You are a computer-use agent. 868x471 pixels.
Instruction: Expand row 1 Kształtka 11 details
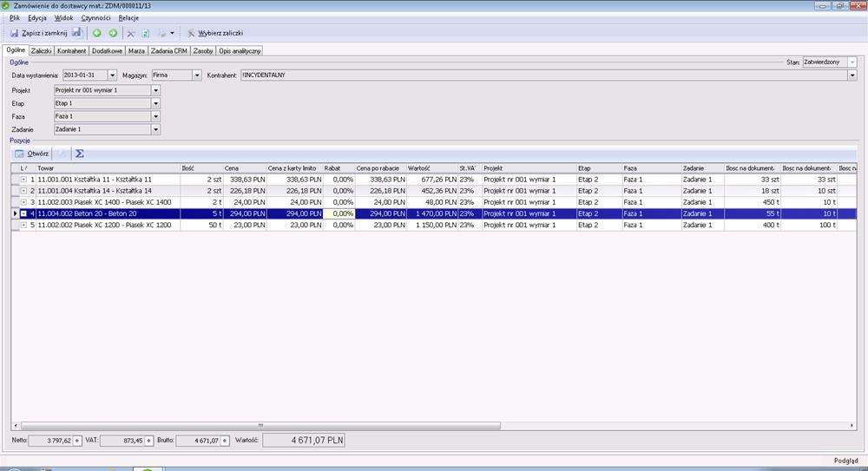(x=23, y=180)
